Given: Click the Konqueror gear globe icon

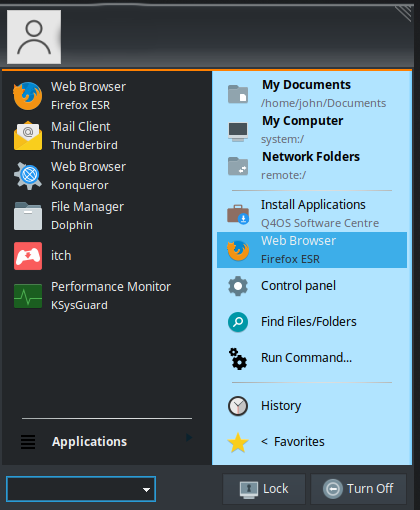Looking at the screenshot, I should click(28, 176).
